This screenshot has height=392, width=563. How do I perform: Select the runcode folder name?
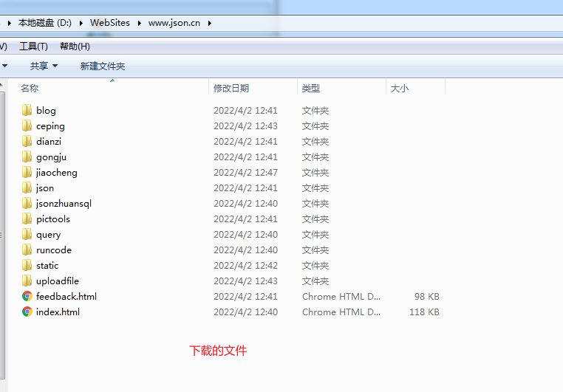click(54, 250)
